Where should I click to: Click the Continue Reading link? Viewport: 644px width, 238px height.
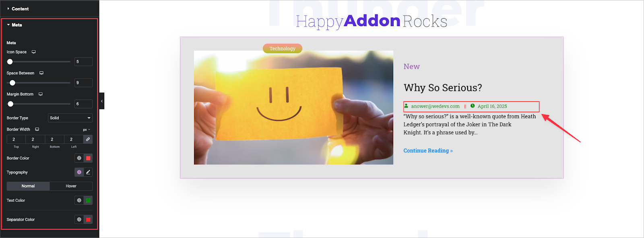click(428, 150)
